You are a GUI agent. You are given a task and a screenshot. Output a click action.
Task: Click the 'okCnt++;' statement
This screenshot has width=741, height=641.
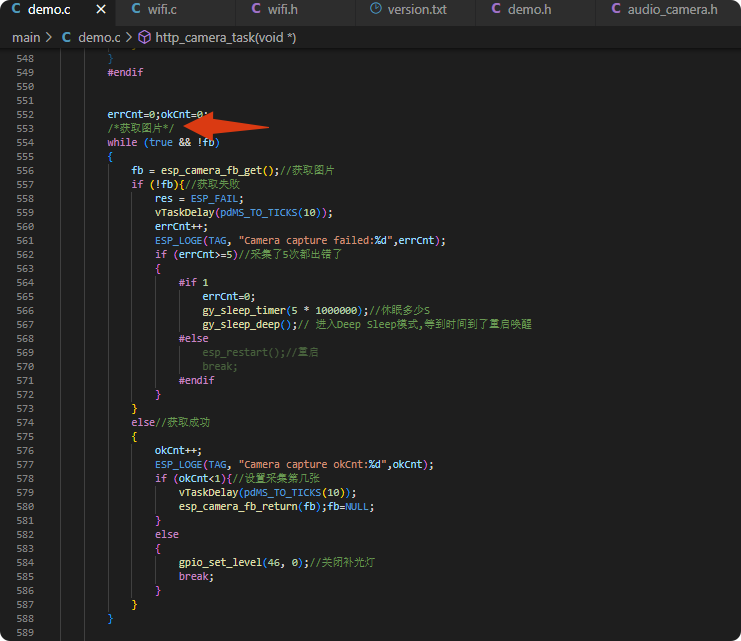178,451
